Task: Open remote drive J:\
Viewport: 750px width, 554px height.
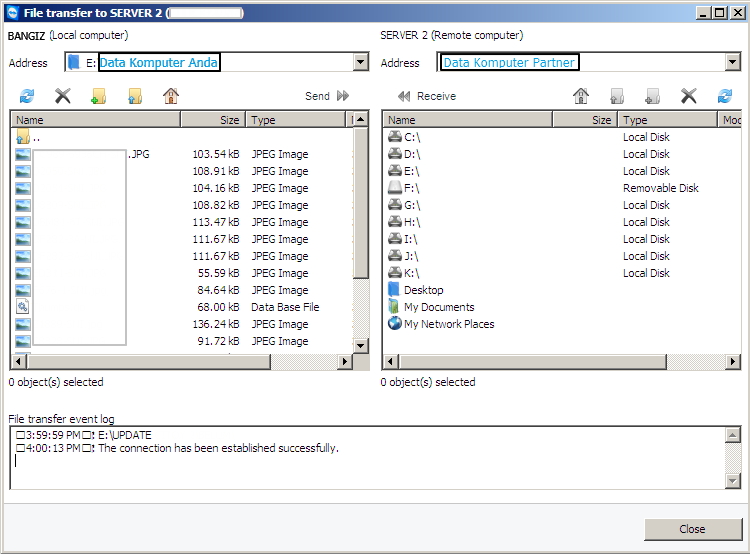Action: [403, 256]
